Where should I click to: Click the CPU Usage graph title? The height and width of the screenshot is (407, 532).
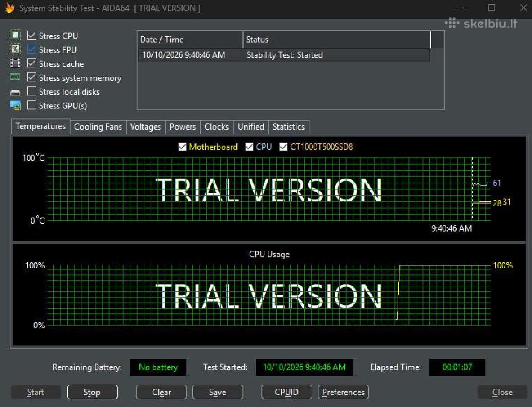pyautogui.click(x=270, y=254)
